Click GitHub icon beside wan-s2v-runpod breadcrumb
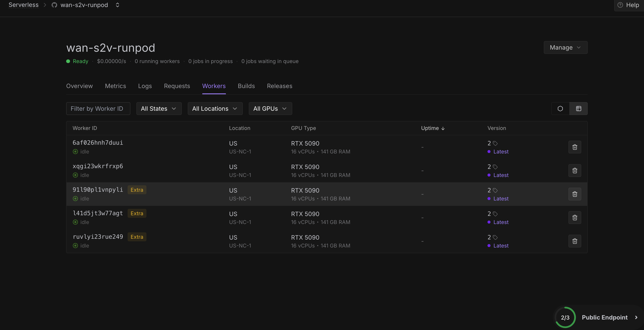Viewport: 644px width, 330px height. click(54, 5)
